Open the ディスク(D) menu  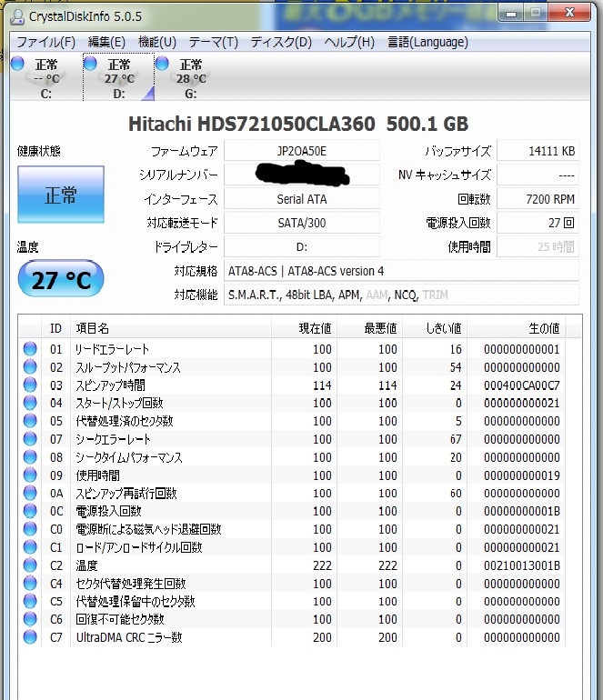(x=281, y=42)
